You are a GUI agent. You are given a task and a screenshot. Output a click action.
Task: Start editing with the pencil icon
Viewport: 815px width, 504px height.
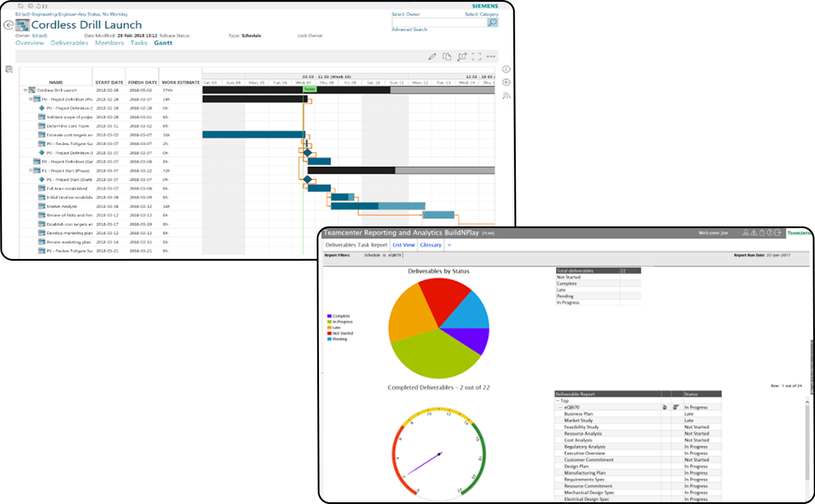[432, 56]
